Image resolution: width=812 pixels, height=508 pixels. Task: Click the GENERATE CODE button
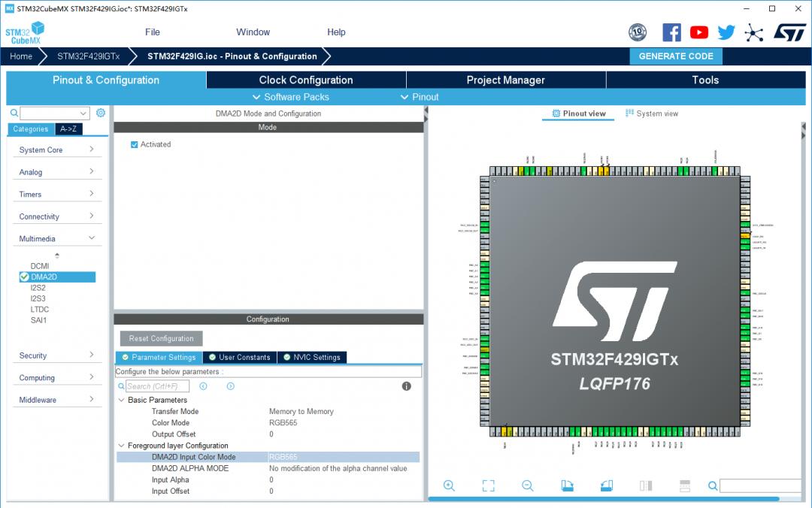(x=676, y=56)
